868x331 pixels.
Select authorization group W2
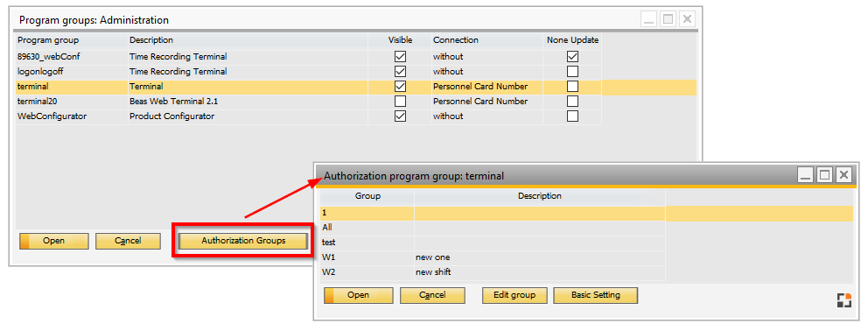tap(367, 273)
